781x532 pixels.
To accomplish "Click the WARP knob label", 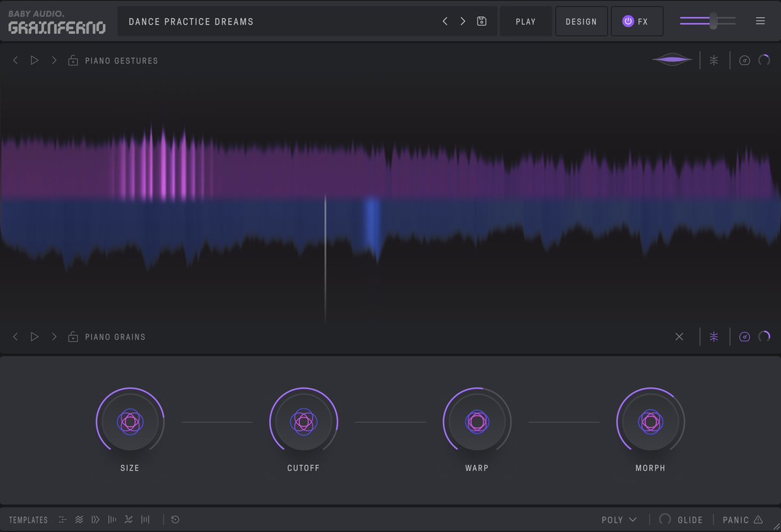I will click(477, 468).
